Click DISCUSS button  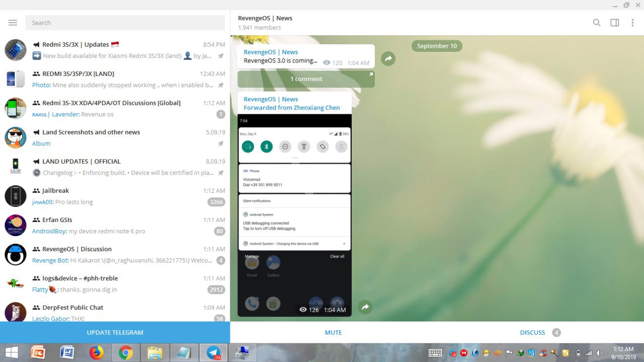[533, 332]
